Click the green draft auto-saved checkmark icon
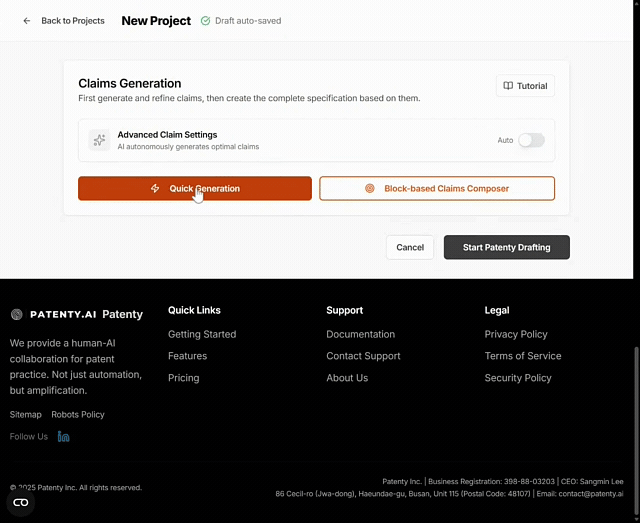The image size is (640, 523). click(x=205, y=21)
